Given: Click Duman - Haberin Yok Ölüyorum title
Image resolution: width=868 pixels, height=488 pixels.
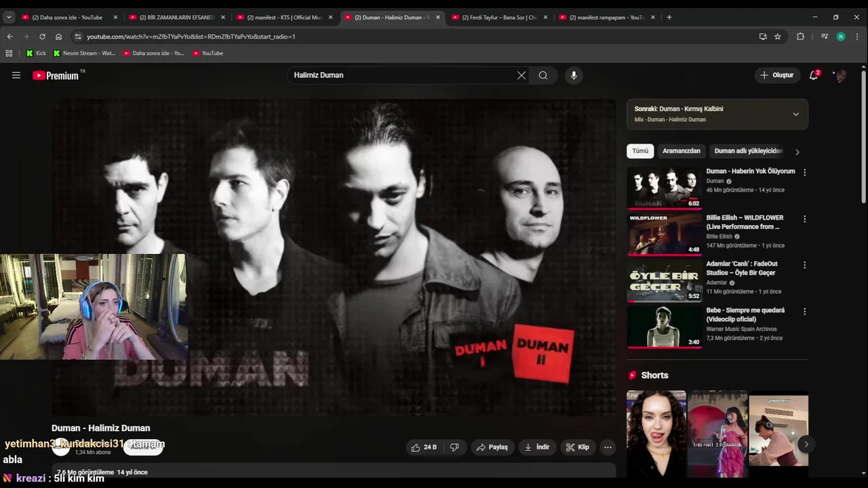Looking at the screenshot, I should (x=751, y=171).
